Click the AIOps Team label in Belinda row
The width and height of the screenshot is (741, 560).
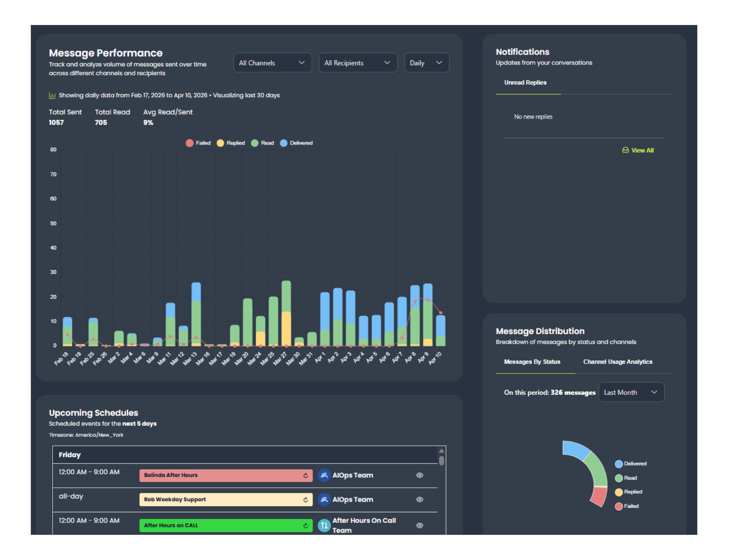coord(353,475)
